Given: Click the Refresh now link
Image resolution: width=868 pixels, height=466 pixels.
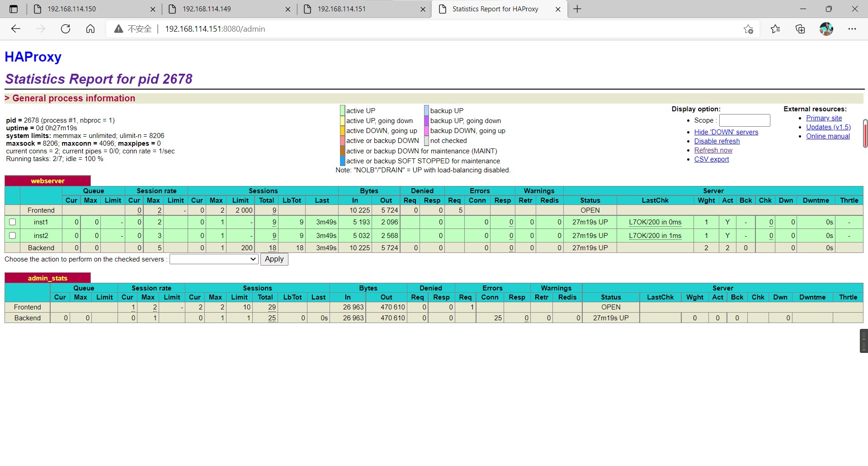Looking at the screenshot, I should tap(713, 150).
